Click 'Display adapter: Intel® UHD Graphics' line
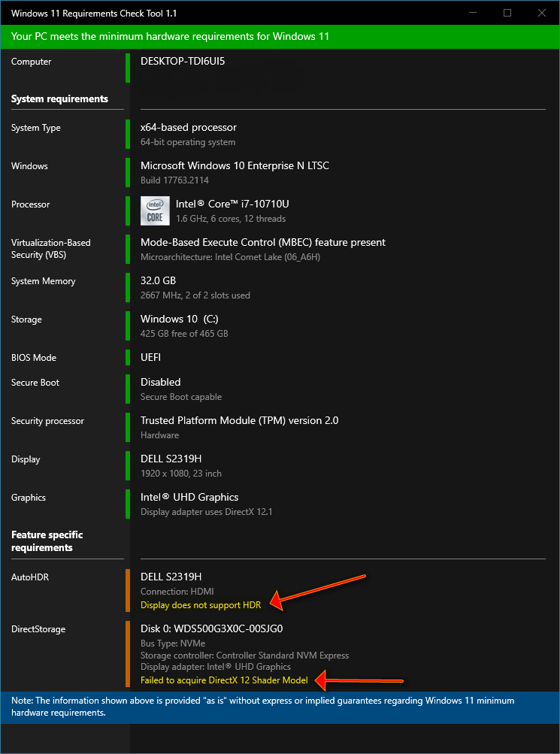This screenshot has height=754, width=560. point(215,667)
